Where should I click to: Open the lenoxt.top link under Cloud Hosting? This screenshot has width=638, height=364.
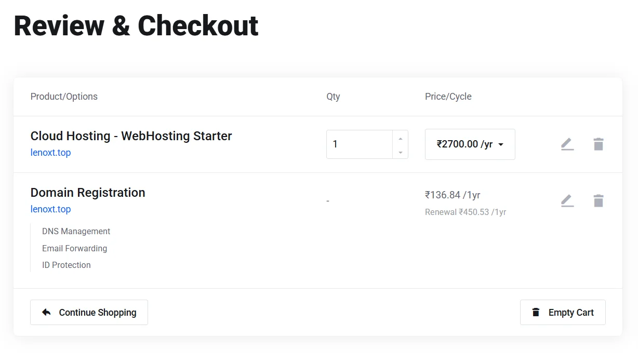[x=50, y=153]
